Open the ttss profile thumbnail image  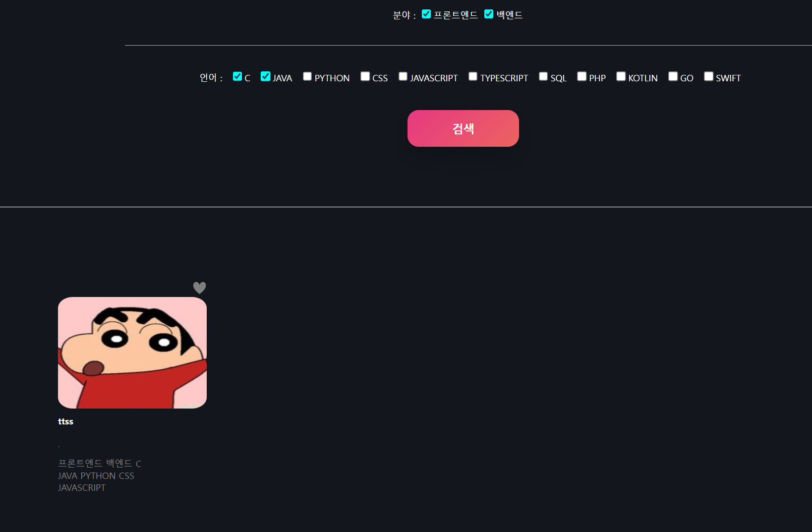132,353
